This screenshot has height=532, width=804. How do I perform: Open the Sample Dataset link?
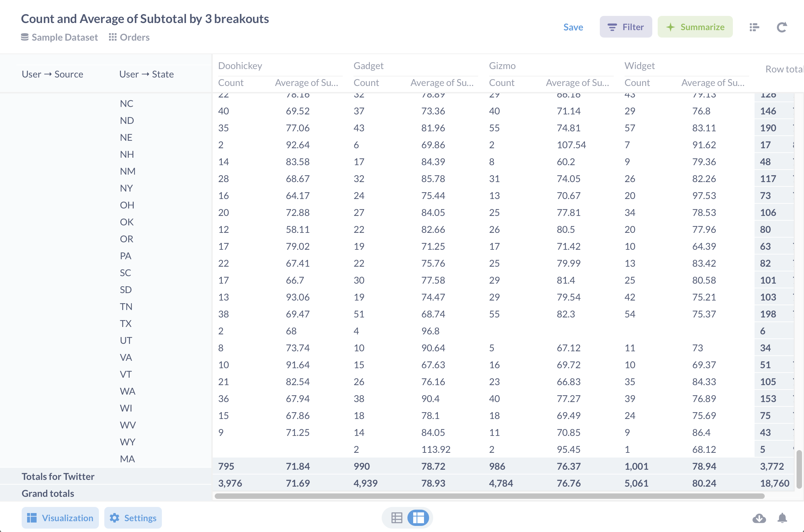tap(64, 37)
